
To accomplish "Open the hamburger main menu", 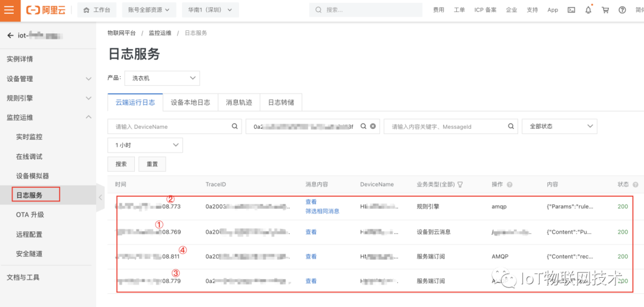I will pyautogui.click(x=10, y=10).
